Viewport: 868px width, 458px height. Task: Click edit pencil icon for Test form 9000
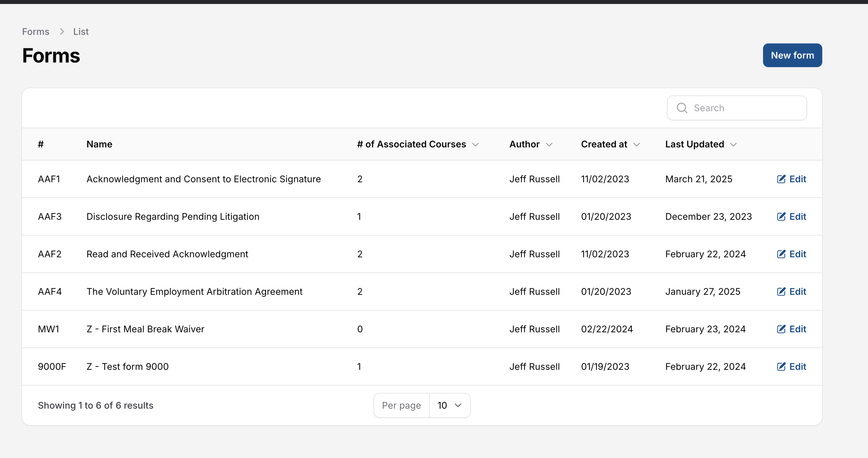pyautogui.click(x=781, y=366)
